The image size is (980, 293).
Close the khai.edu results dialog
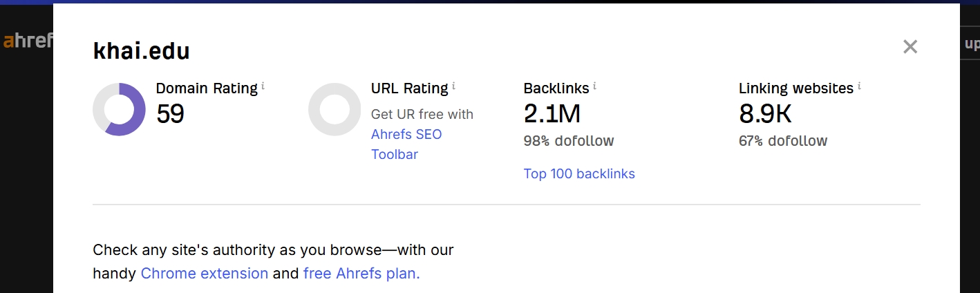pyautogui.click(x=910, y=47)
